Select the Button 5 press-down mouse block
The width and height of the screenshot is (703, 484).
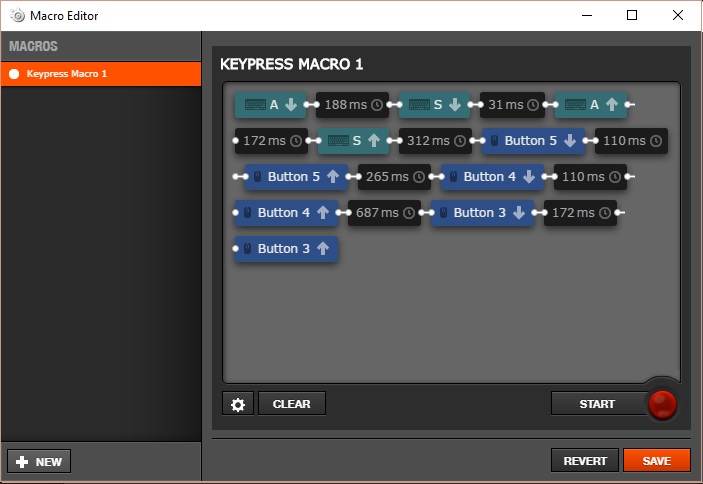click(534, 141)
